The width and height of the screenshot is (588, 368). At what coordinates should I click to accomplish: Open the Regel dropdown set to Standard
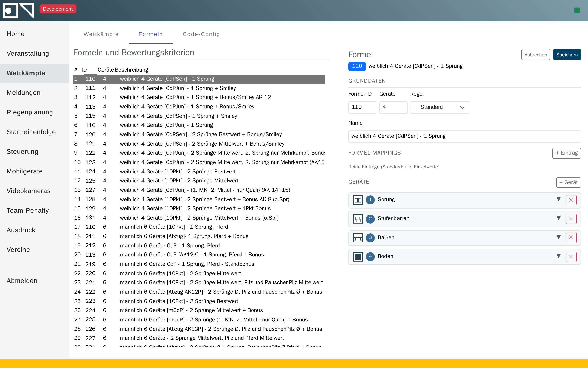point(440,107)
